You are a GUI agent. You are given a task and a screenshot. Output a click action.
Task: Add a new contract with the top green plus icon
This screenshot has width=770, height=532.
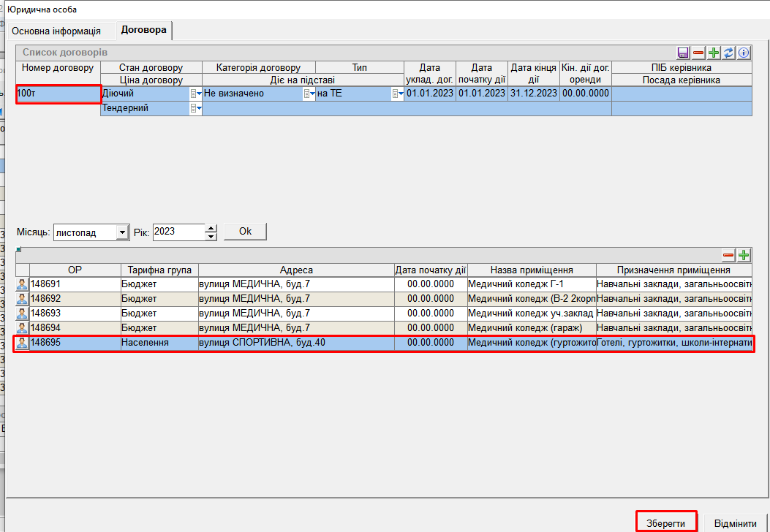(714, 53)
